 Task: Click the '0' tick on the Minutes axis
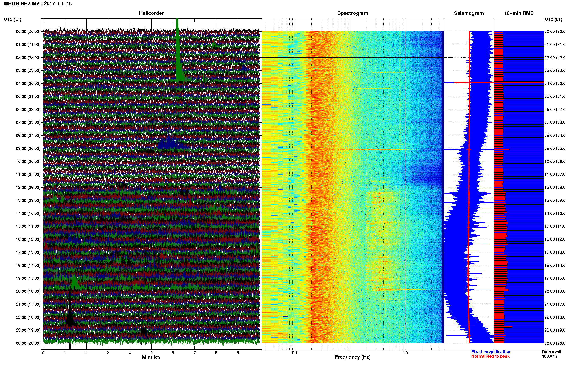tap(43, 353)
